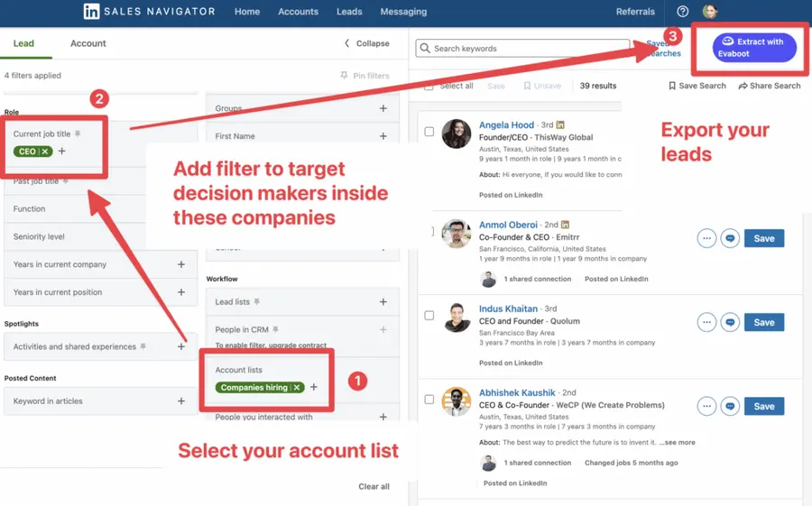Save Abhishek Kaushik as a lead
Image resolution: width=812 pixels, height=506 pixels.
tap(764, 406)
